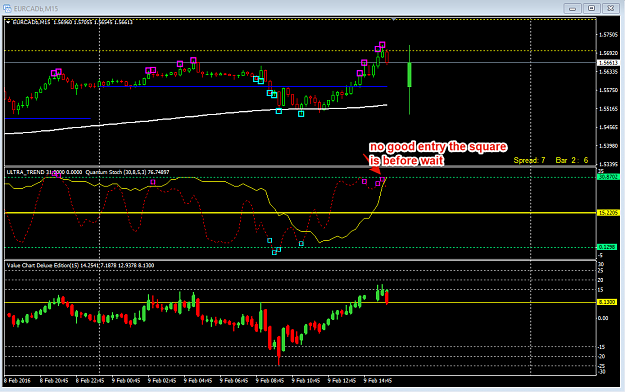625x392 pixels.
Task: Click the topmost magenta square above the price high
Action: pos(382,45)
